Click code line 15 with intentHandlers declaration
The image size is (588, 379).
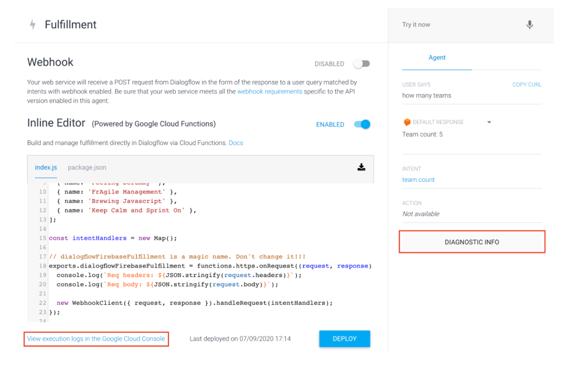tap(113, 238)
